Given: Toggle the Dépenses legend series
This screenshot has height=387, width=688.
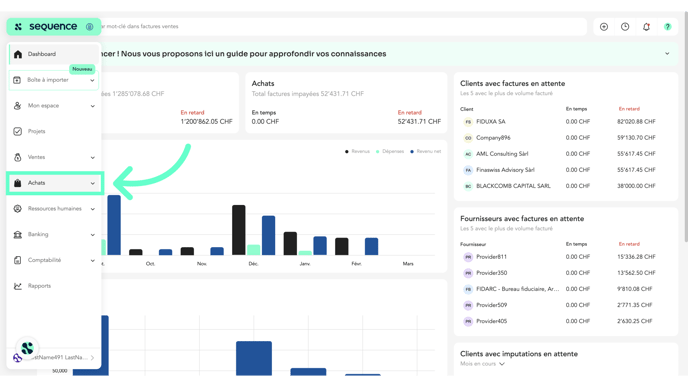Looking at the screenshot, I should (390, 151).
